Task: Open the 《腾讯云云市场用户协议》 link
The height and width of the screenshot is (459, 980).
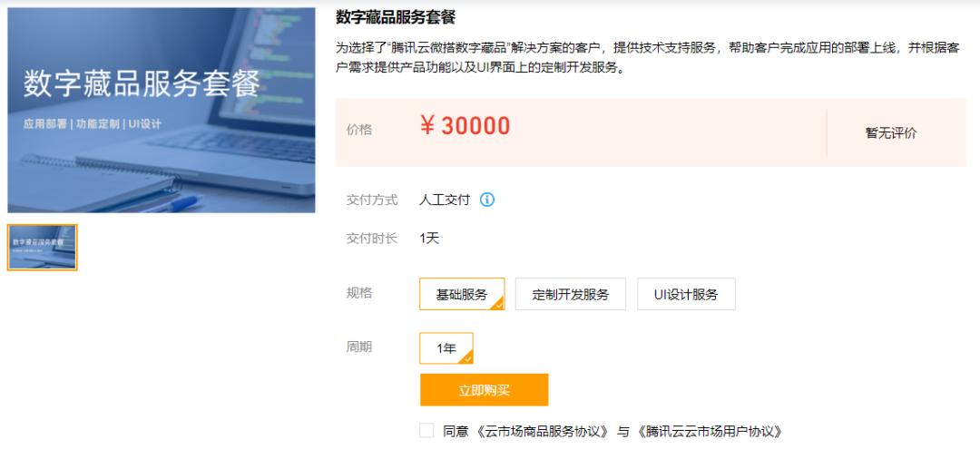Action: (710, 432)
